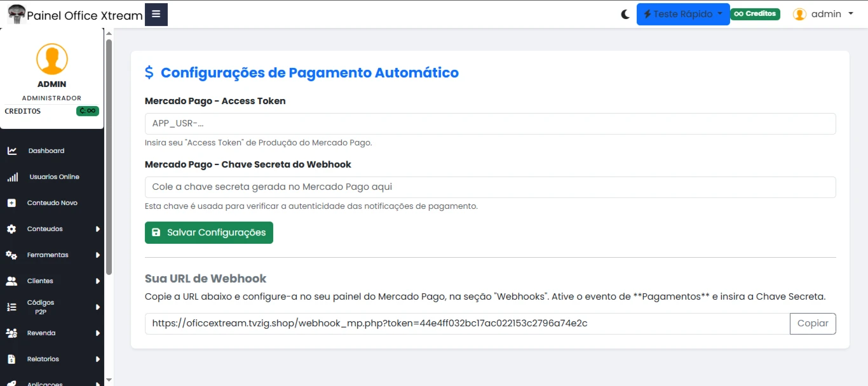The width and height of the screenshot is (868, 386).
Task: Focus the Chave Secreta do Webhook field
Action: tap(490, 187)
